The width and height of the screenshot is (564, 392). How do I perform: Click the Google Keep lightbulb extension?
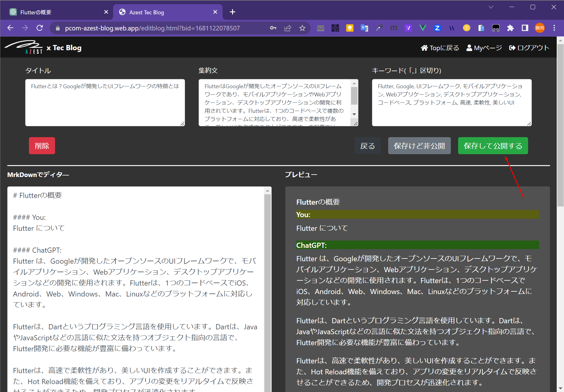point(350,28)
